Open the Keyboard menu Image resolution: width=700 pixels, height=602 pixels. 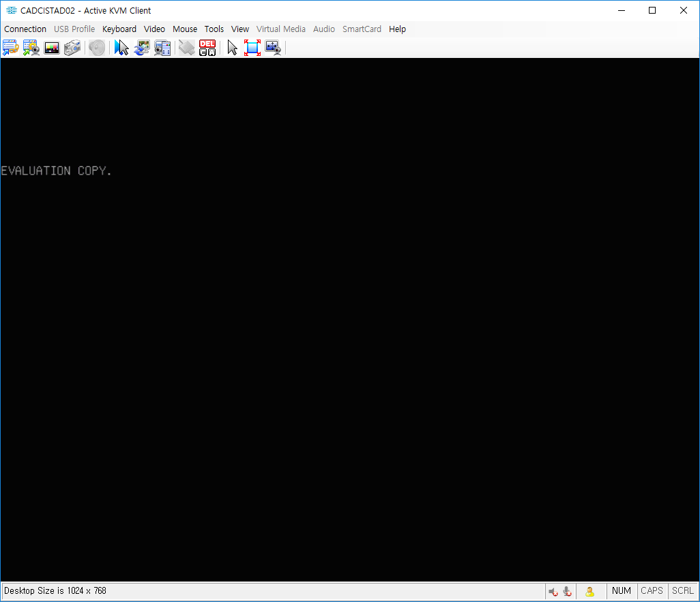tap(119, 29)
